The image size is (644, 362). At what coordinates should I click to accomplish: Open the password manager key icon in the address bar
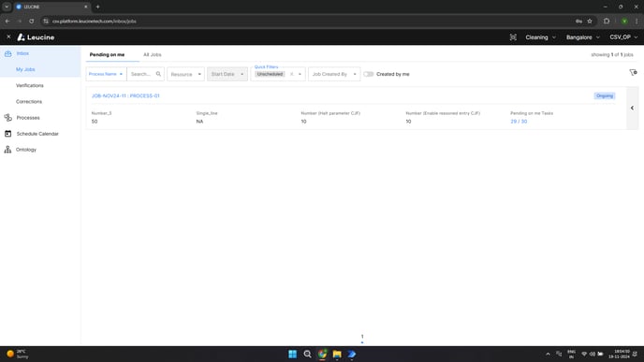tap(578, 21)
